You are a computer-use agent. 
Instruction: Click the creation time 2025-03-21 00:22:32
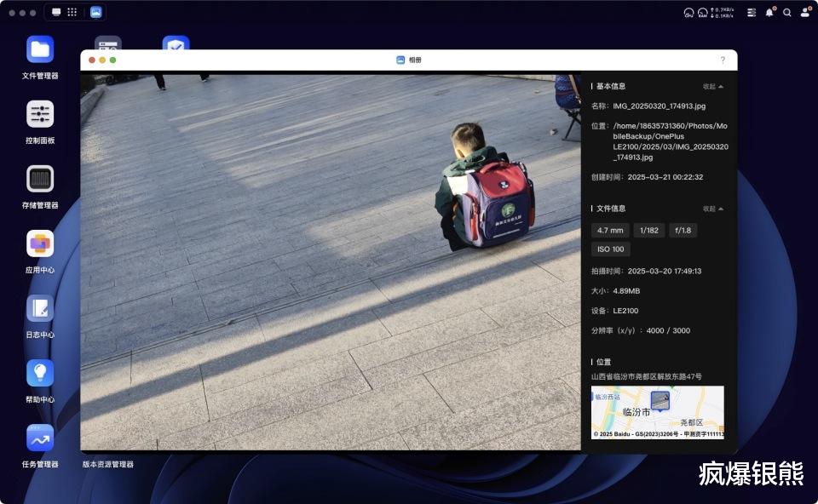(665, 177)
